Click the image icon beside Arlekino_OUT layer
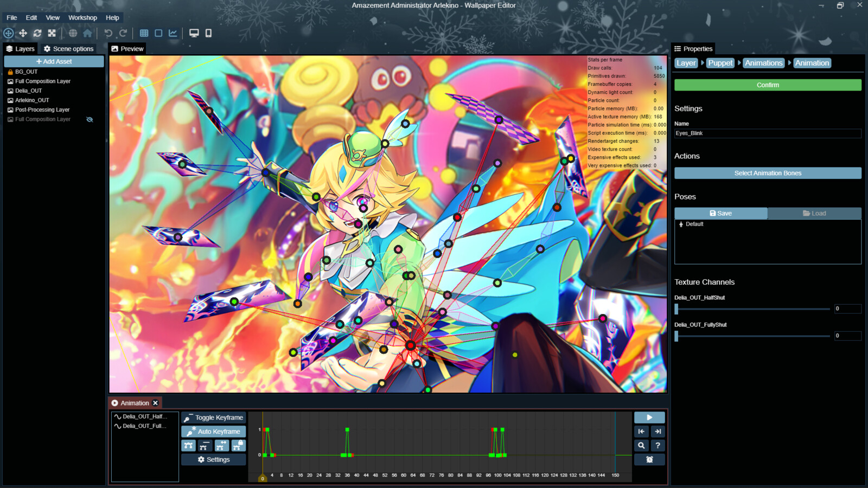Viewport: 868px width, 488px height. pyautogui.click(x=10, y=100)
